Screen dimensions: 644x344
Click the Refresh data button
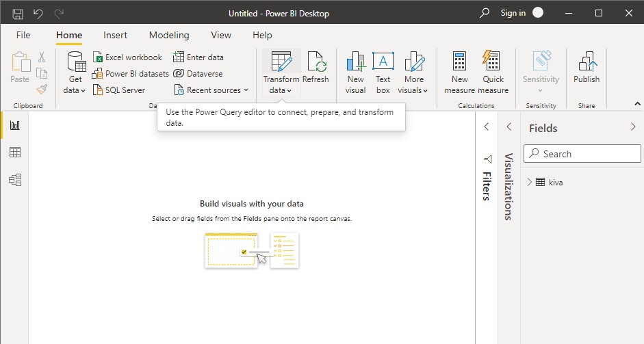[315, 68]
